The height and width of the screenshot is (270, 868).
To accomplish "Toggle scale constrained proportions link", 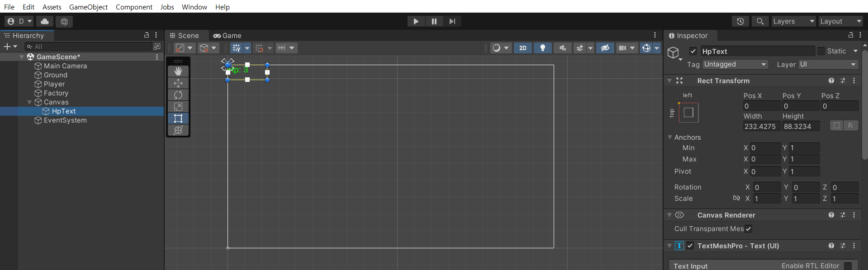I will (736, 198).
